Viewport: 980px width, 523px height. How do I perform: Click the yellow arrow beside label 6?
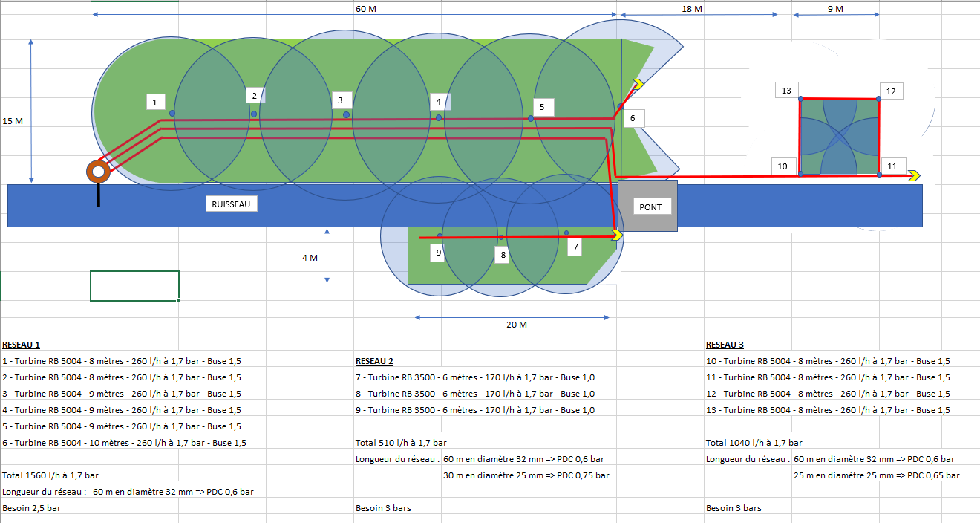[636, 83]
